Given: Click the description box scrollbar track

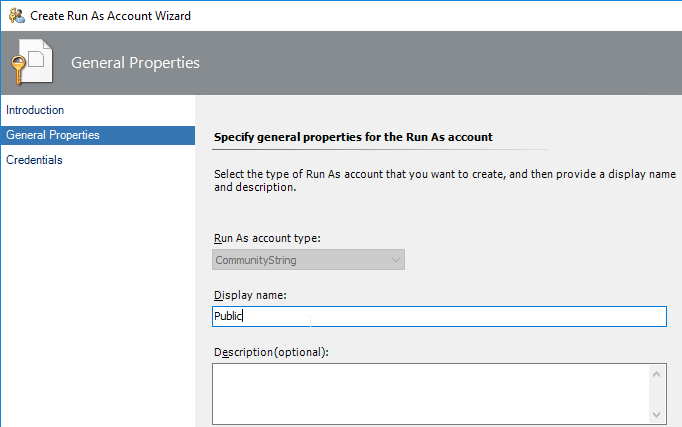Looking at the screenshot, I should click(657, 394).
